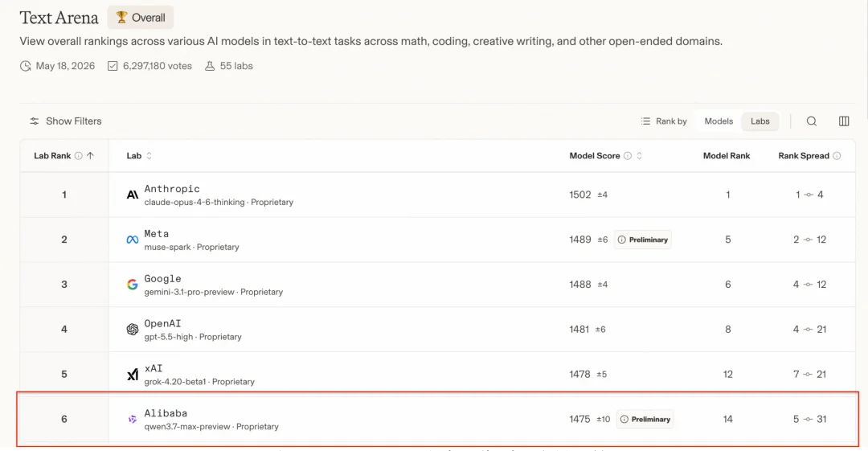Click Google score 1488
Screen dimensions: 868x451
(580, 285)
